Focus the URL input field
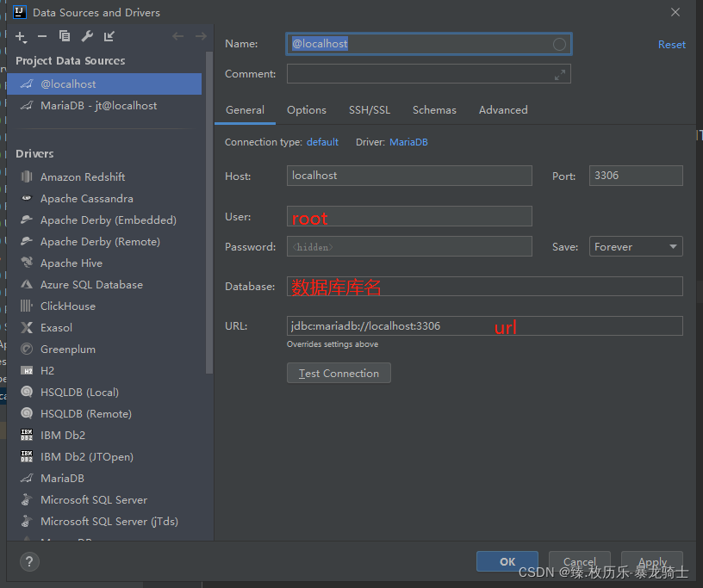703x588 pixels. [x=485, y=325]
